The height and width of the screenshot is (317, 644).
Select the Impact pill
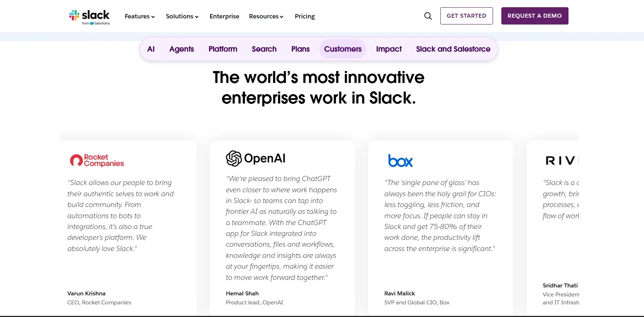(389, 49)
